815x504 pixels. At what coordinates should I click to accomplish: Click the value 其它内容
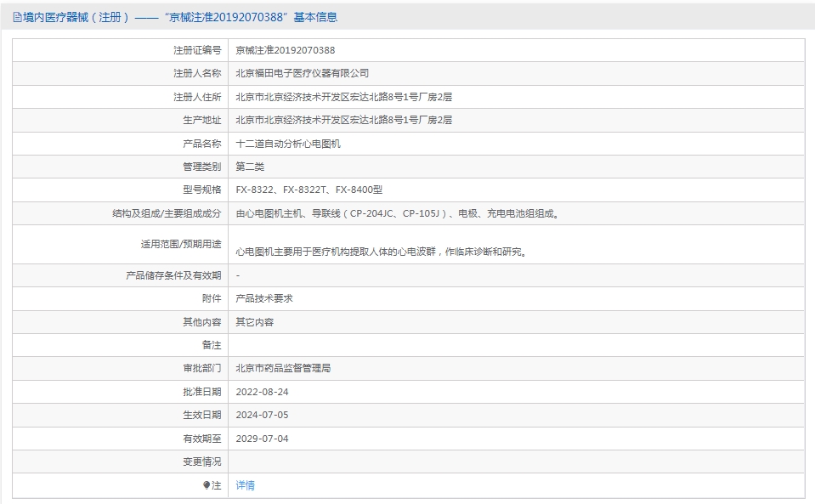[255, 322]
